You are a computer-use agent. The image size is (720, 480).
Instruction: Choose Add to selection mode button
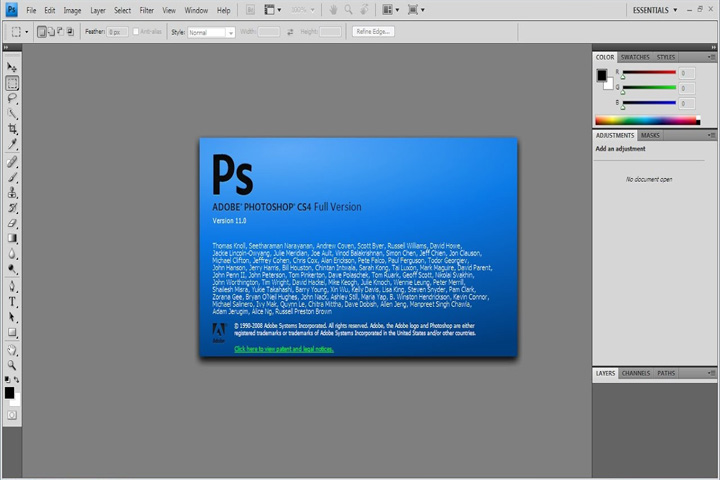point(51,32)
